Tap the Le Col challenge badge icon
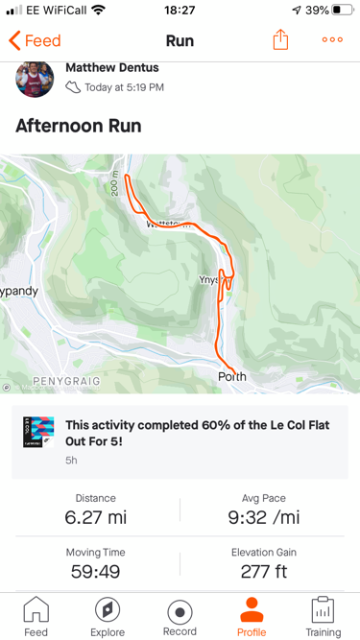This screenshot has height=640, width=360. pyautogui.click(x=38, y=432)
